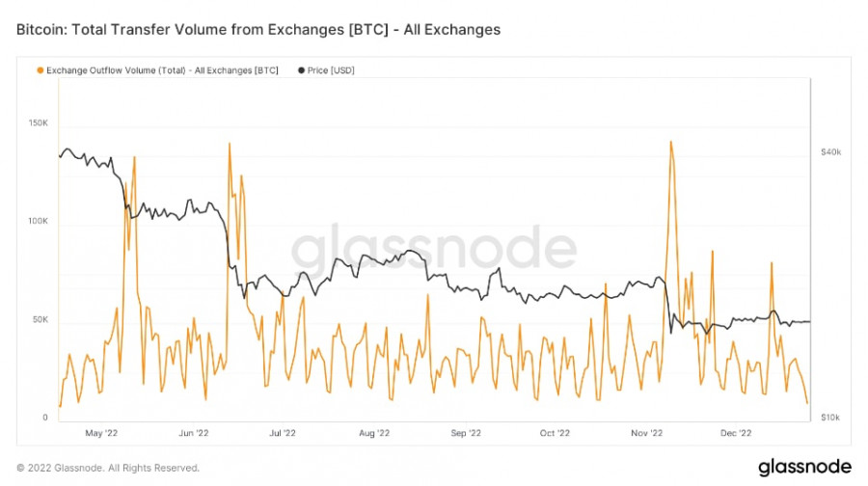The height and width of the screenshot is (486, 868).
Task: Select the Sep '22 x-axis label
Action: coord(465,434)
